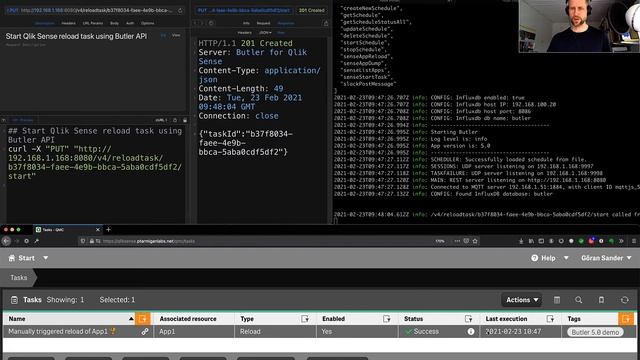Viewport: 640px width, 360px height.
Task: Click the Firefox address bar URL
Action: [x=149, y=241]
